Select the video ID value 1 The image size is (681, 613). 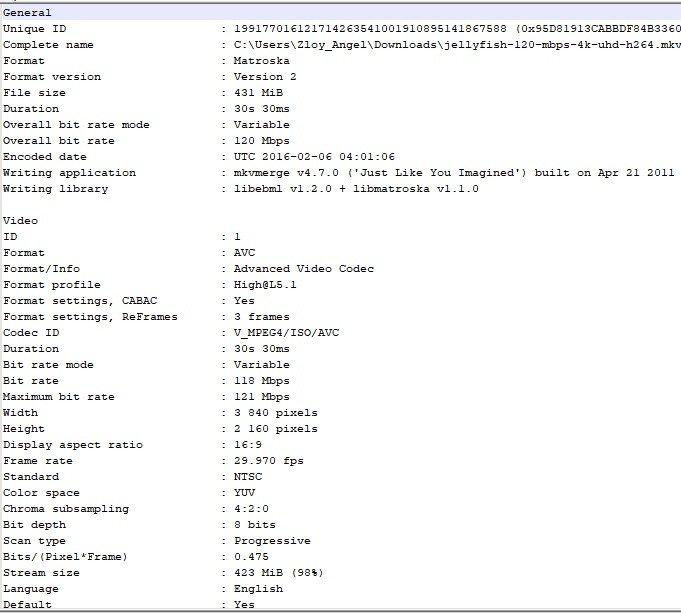(x=237, y=237)
